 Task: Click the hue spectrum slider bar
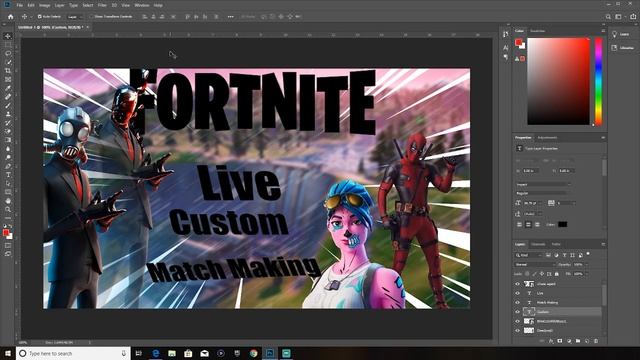(598, 81)
